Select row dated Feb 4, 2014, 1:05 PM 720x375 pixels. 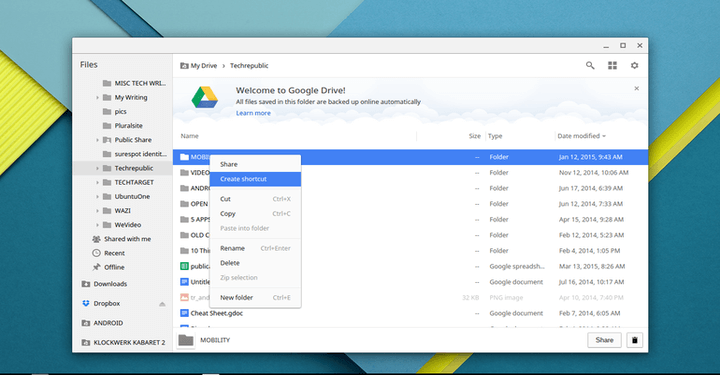[x=411, y=251]
